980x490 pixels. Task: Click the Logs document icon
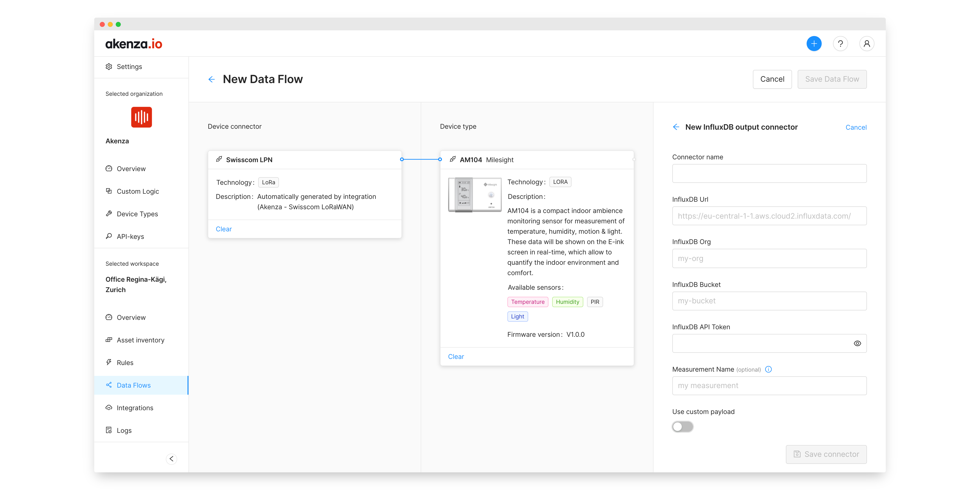click(109, 430)
